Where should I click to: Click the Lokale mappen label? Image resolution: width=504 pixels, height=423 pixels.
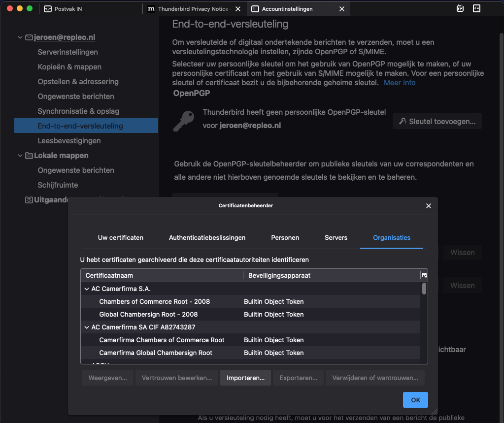pyautogui.click(x=61, y=156)
